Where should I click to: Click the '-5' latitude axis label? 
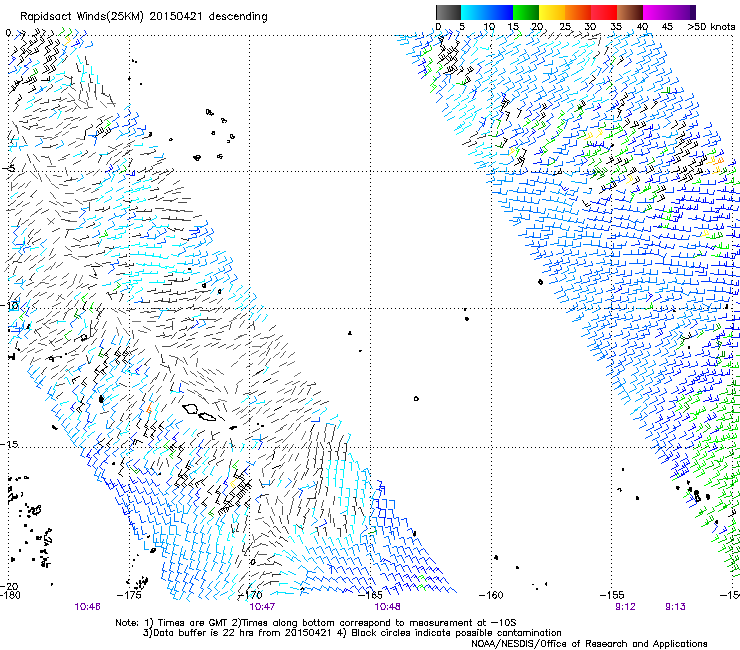pos(10,169)
